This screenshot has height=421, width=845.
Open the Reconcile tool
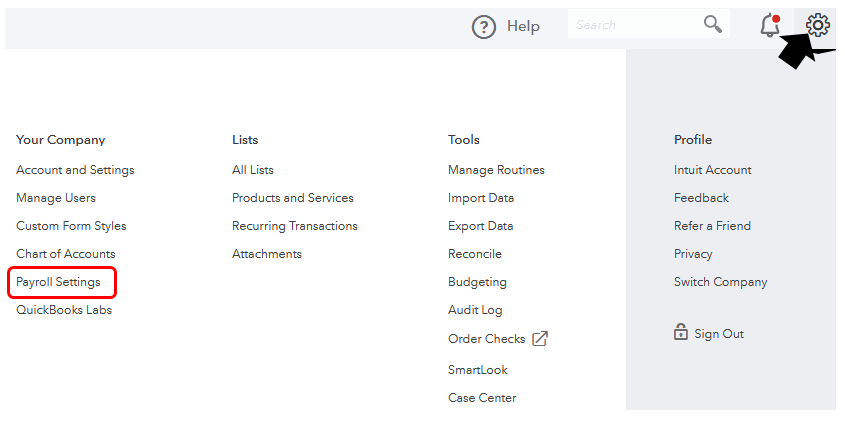[475, 254]
